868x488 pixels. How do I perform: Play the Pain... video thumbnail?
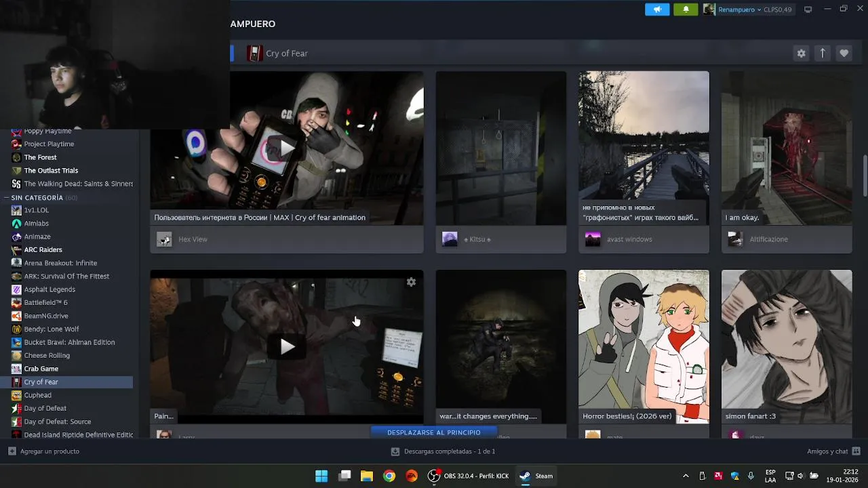287,346
